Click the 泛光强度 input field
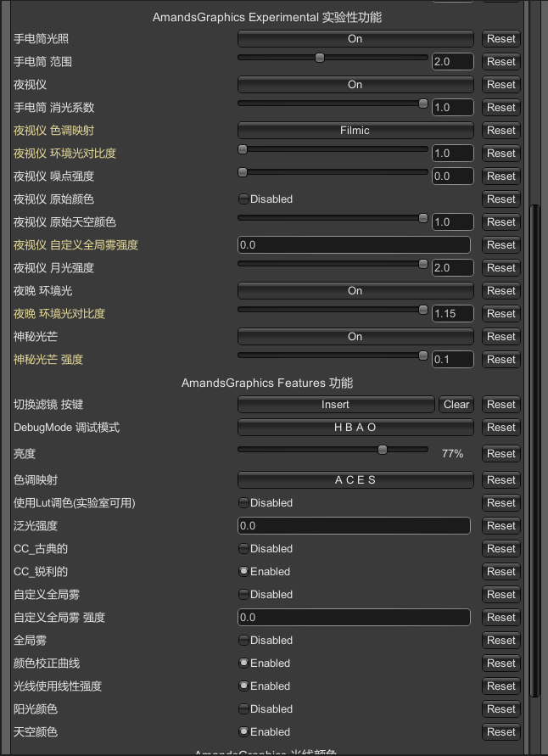 coord(354,526)
